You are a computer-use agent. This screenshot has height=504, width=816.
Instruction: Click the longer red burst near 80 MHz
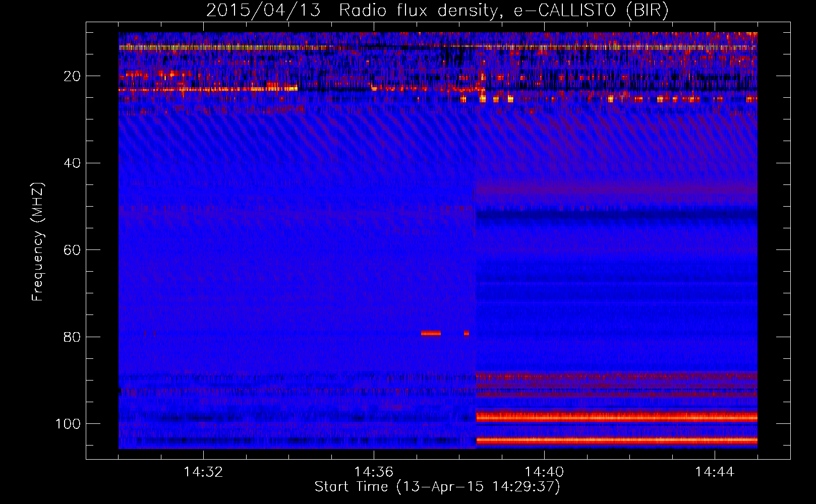click(x=431, y=333)
